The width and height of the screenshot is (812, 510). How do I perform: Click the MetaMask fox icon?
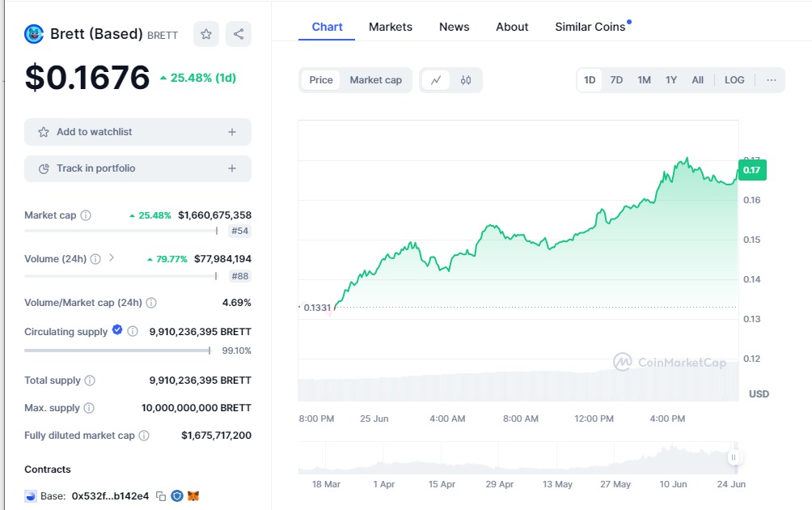pos(193,495)
